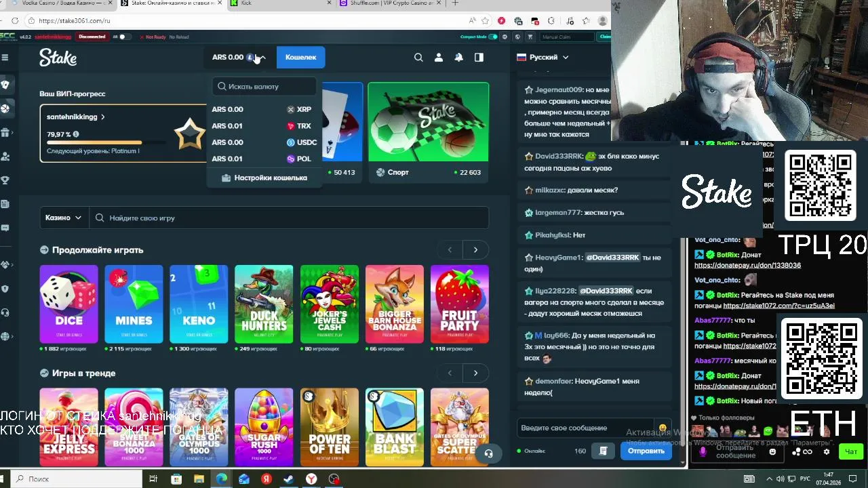Click the Отправить send button
Screen dimensions: 868x488
coord(646,451)
